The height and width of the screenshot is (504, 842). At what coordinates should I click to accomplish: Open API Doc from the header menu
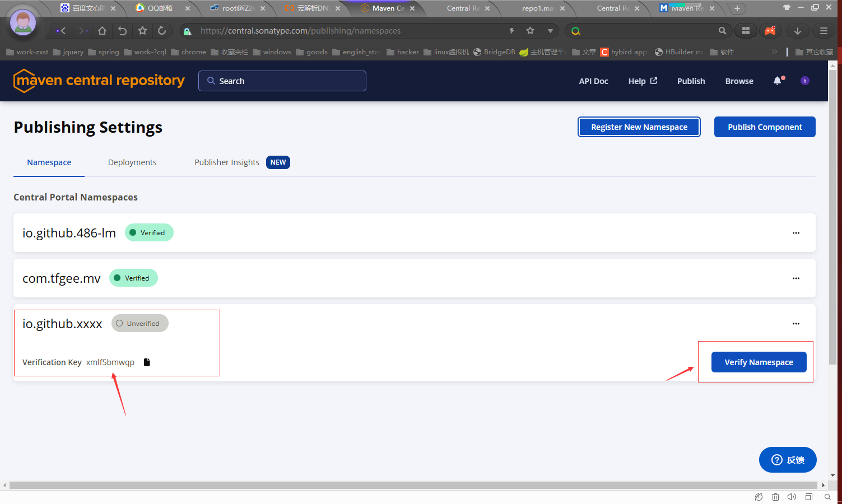click(x=593, y=81)
